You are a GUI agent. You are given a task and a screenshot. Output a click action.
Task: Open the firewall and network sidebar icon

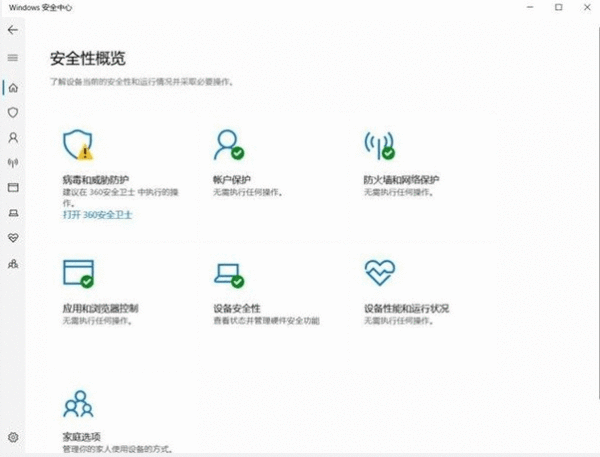(13, 162)
